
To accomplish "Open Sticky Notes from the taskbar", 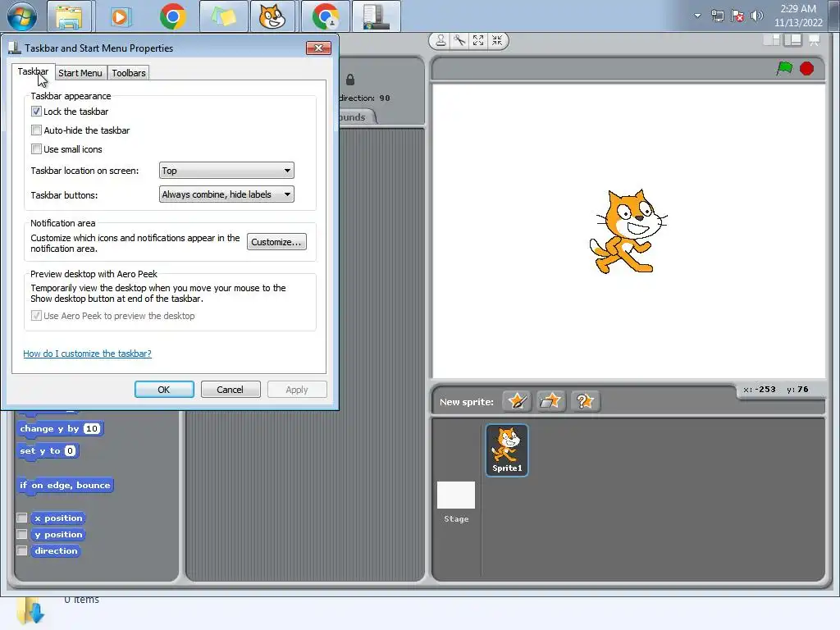I will coord(223,16).
